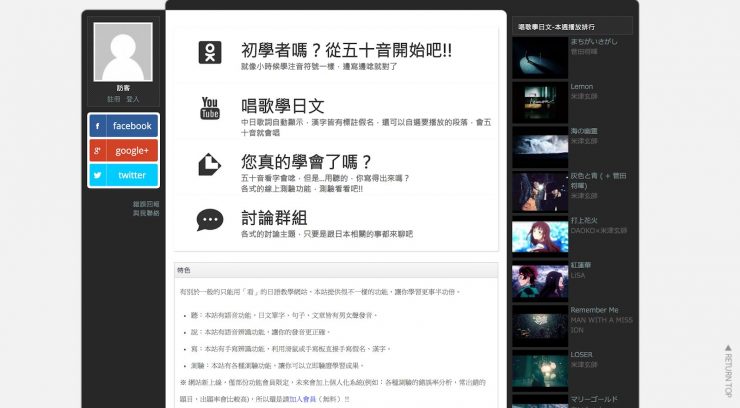Viewport: 740px width, 408px height.
Task: Open the Remember Me song thumbnail
Action: (540, 325)
